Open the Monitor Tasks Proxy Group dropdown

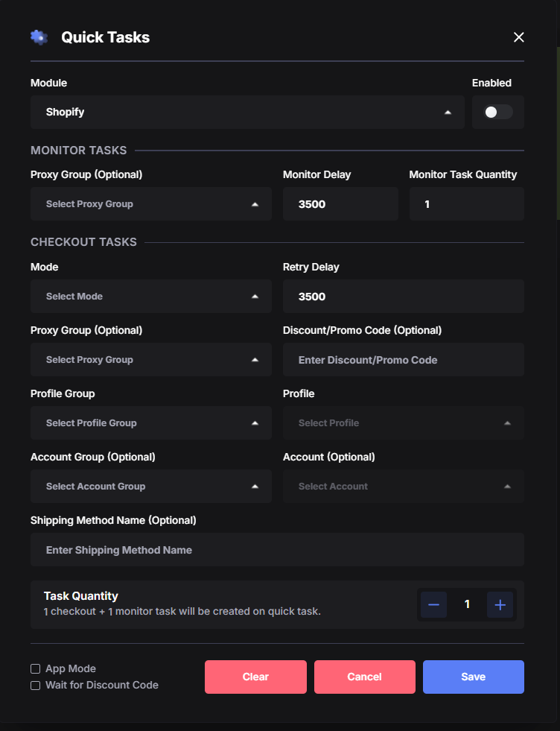[151, 203]
